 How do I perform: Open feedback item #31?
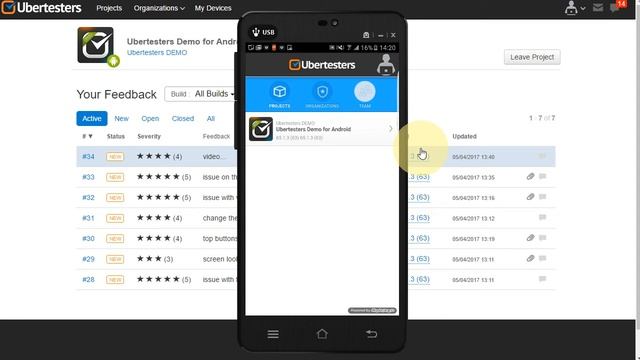coord(88,218)
